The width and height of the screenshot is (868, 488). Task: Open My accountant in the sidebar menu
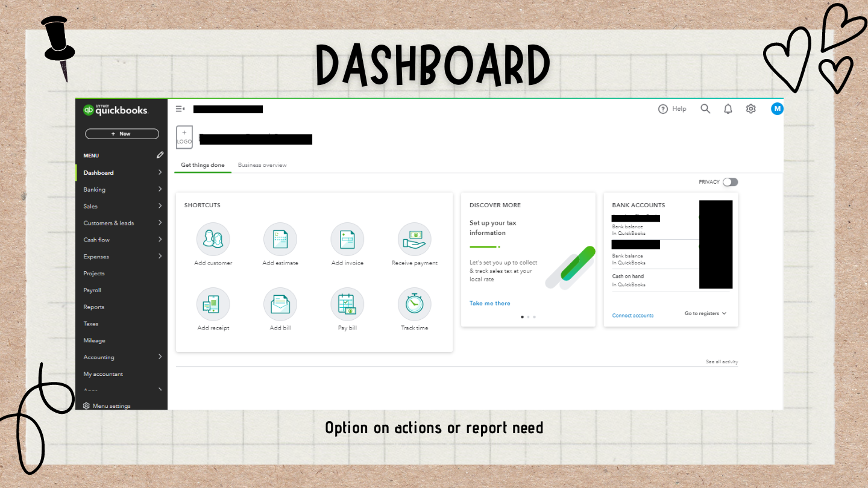[x=103, y=374]
